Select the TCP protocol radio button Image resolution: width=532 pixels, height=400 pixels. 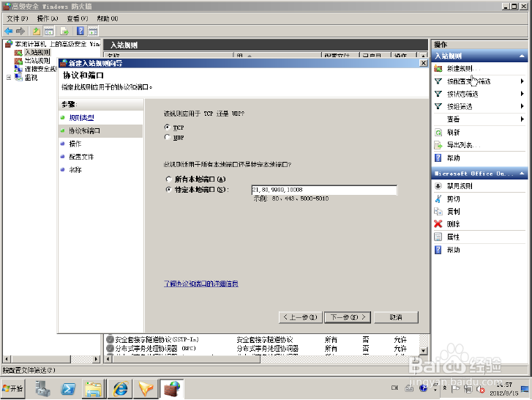coord(167,127)
